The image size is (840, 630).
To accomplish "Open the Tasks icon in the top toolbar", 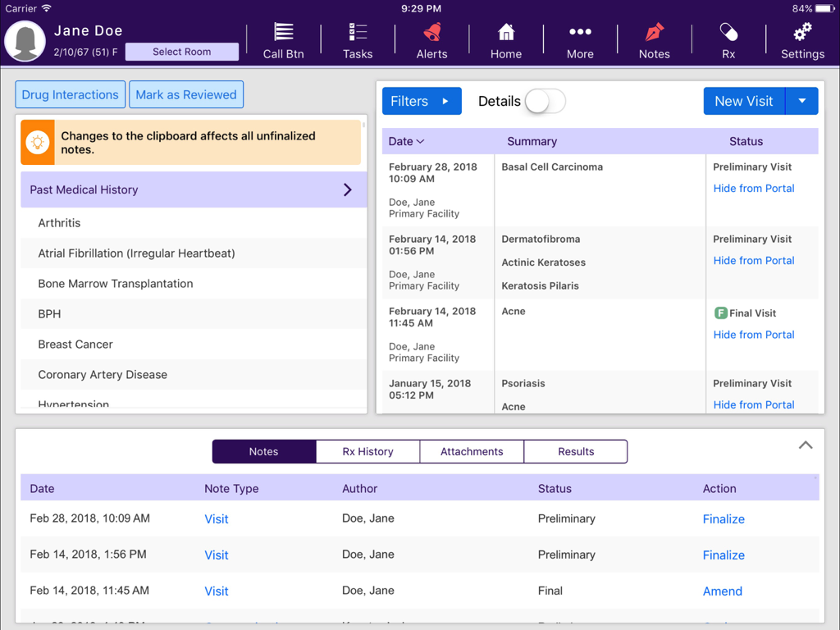I will (x=357, y=39).
